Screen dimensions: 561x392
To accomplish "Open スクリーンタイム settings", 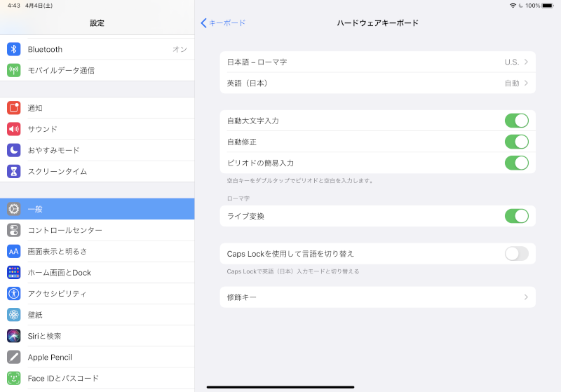I will click(x=97, y=171).
